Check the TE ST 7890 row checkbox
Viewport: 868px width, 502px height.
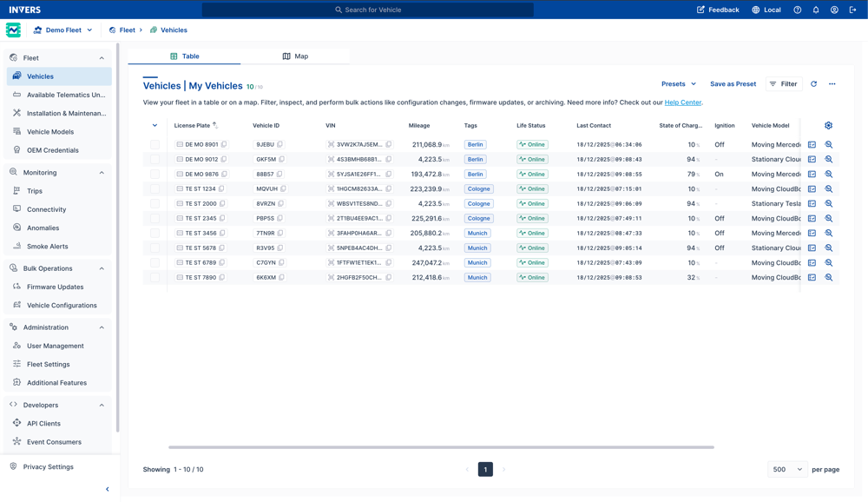(x=155, y=278)
